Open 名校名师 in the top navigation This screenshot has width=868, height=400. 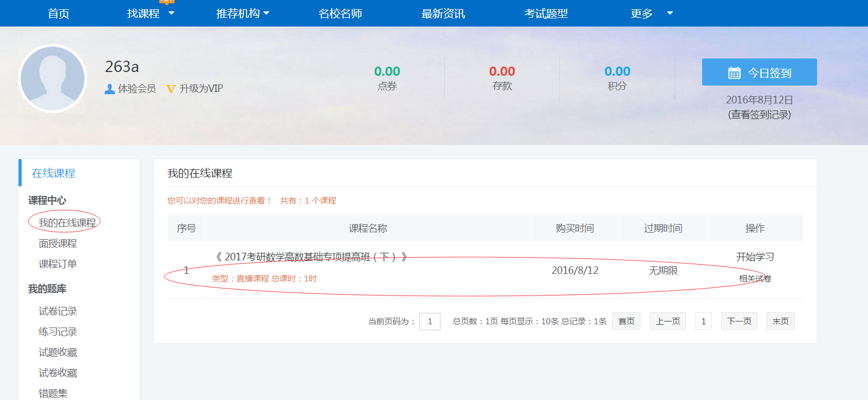point(340,14)
